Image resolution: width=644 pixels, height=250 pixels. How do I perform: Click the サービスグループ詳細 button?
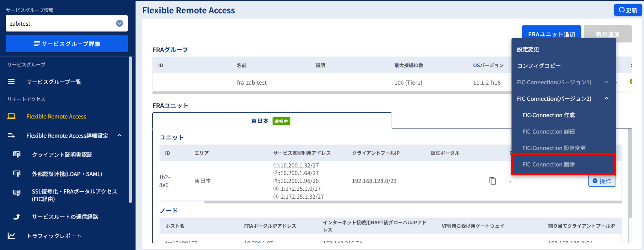coord(66,44)
